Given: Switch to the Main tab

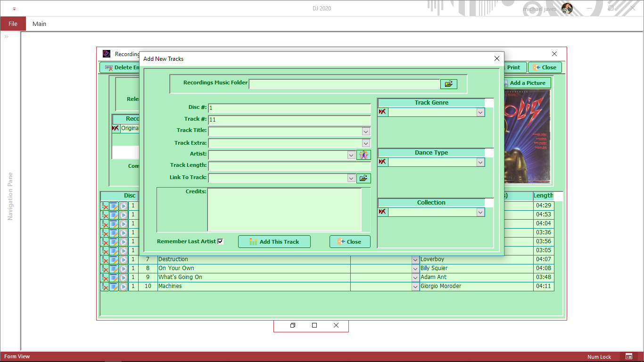Looking at the screenshot, I should point(39,24).
